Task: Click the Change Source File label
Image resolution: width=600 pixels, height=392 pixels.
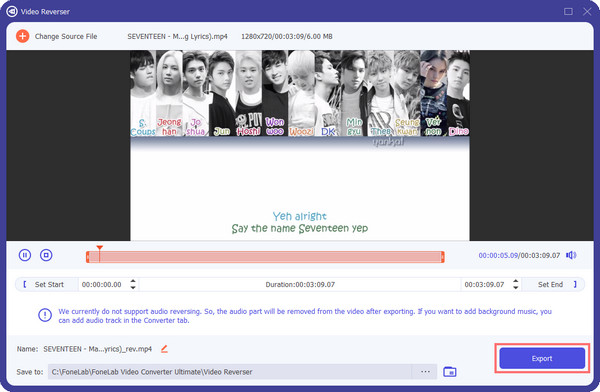Action: click(66, 36)
